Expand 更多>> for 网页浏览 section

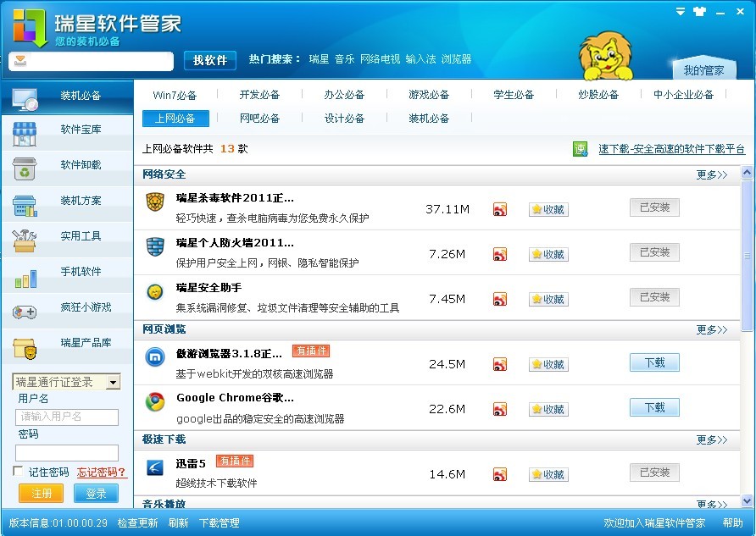711,330
